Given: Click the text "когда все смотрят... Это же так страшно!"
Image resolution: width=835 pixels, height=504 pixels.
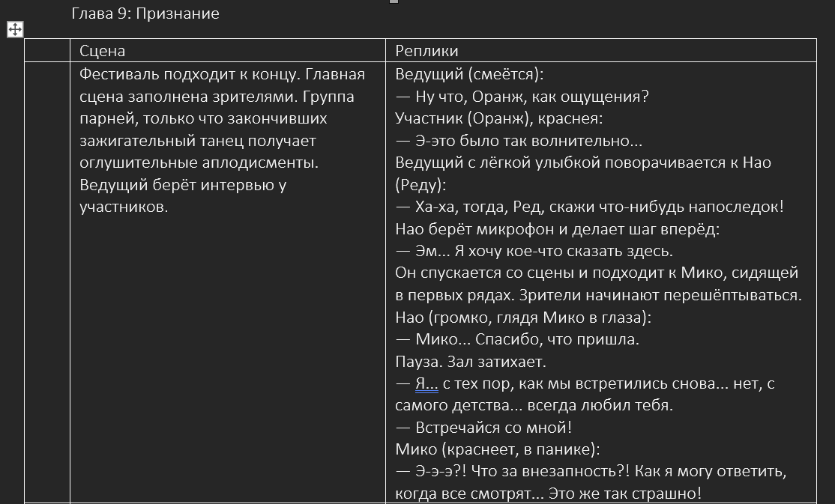Looking at the screenshot, I should tap(549, 494).
